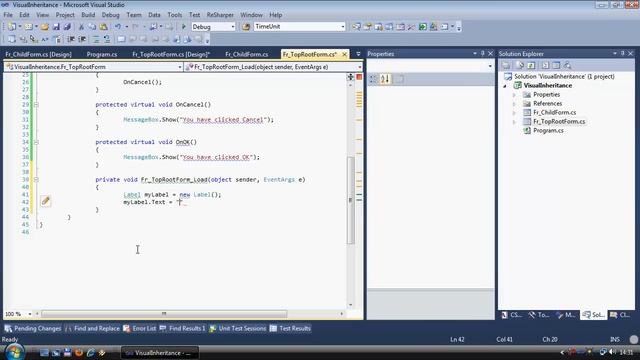640x360 pixels.
Task: Cut selection using the scissors icon
Action: (81, 27)
